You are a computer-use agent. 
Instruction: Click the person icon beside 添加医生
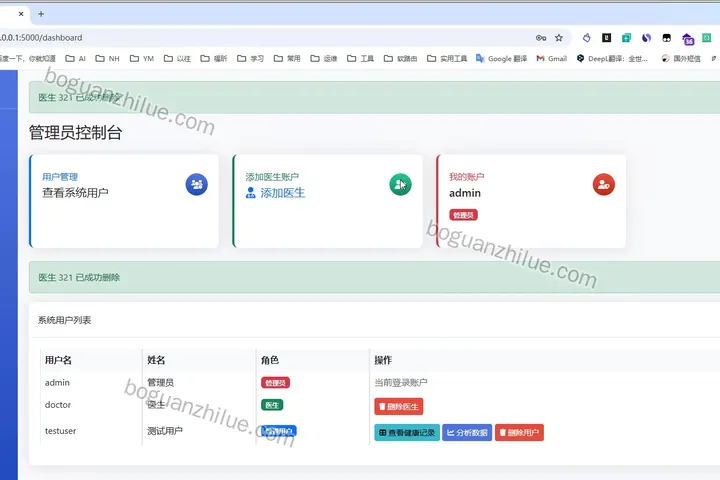pyautogui.click(x=250, y=193)
